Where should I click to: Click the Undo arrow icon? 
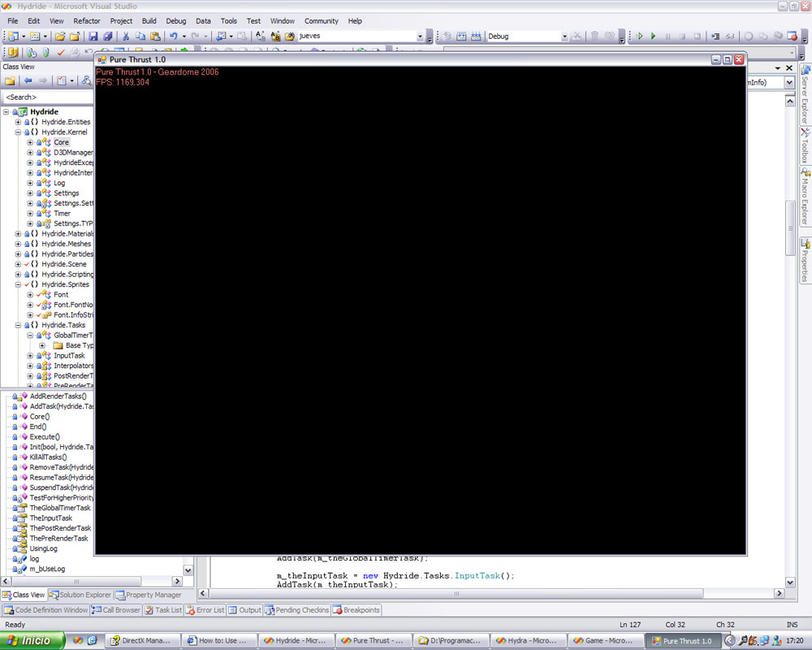pyautogui.click(x=174, y=36)
